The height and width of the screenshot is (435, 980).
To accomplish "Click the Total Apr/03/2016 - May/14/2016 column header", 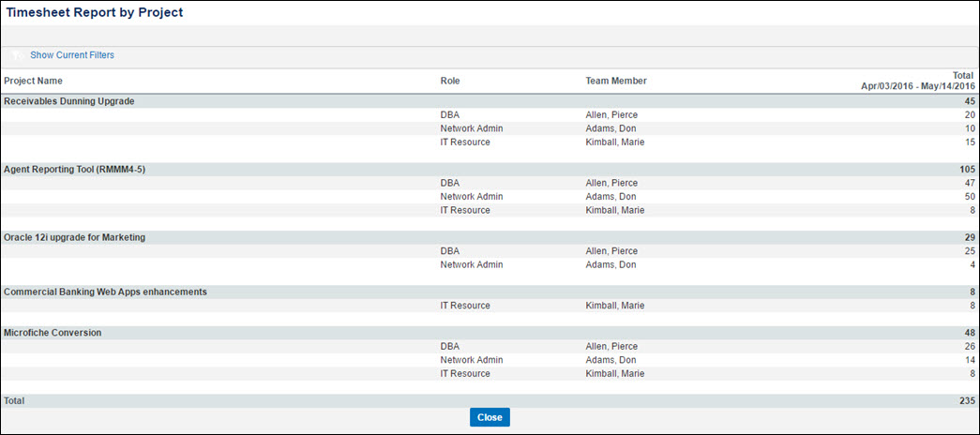I will pos(917,81).
